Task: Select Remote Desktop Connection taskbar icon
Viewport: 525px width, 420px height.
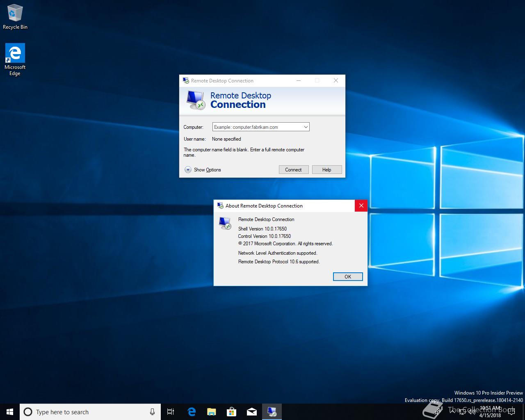Action: 272,412
